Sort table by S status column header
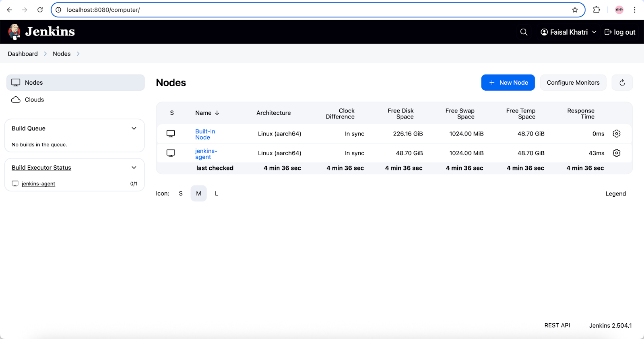 coord(172,113)
